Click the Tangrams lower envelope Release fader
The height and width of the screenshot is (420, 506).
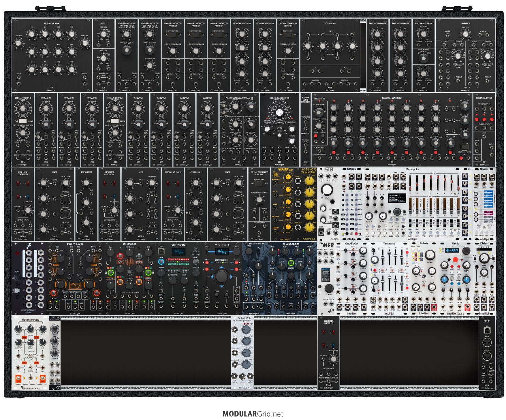pos(402,283)
